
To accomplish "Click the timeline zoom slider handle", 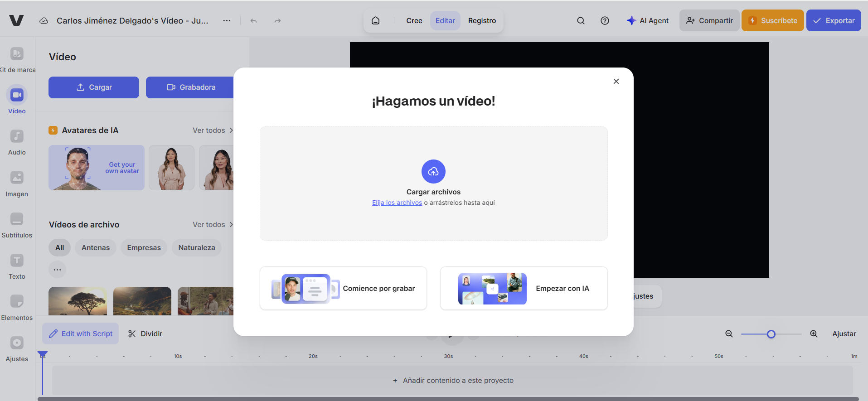I will pyautogui.click(x=771, y=334).
